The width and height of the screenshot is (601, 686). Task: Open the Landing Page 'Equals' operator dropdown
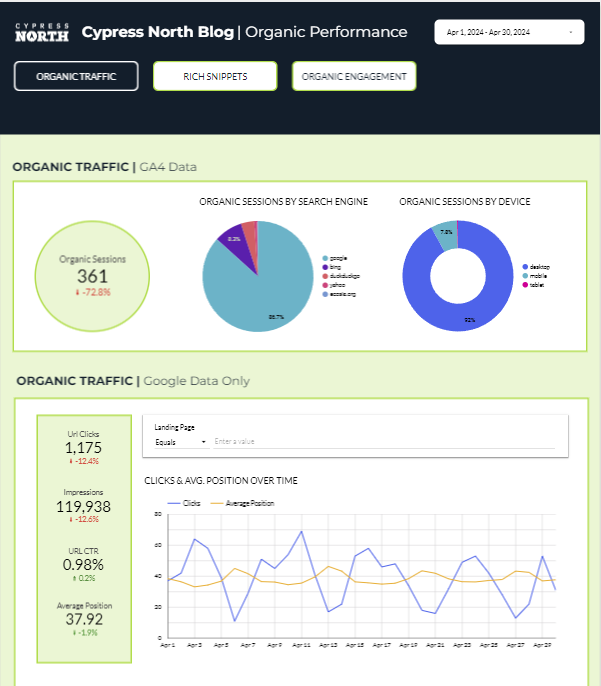click(180, 442)
